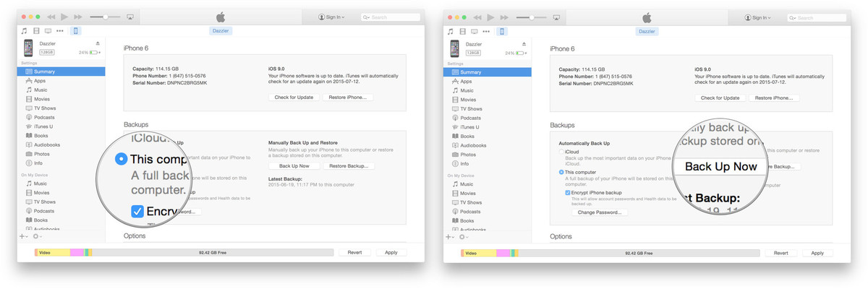Open gear actions menu in right window sidebar
This screenshot has height=289, width=868.
coord(464,236)
